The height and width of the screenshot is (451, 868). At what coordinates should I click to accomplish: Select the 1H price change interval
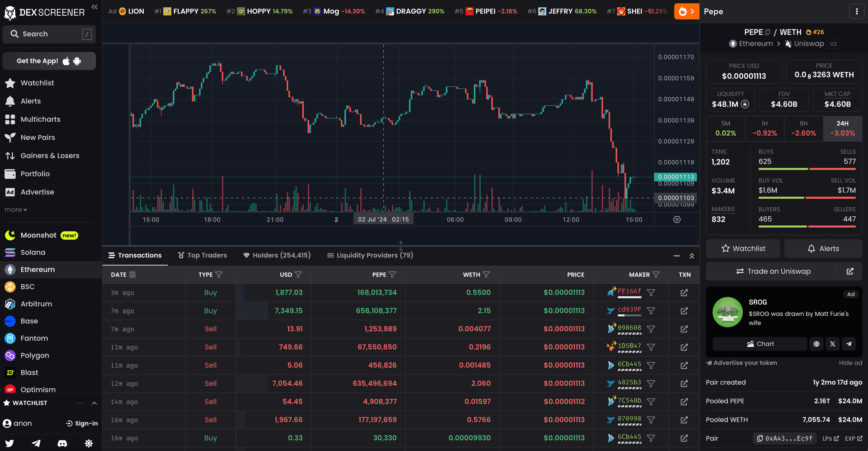pos(765,129)
